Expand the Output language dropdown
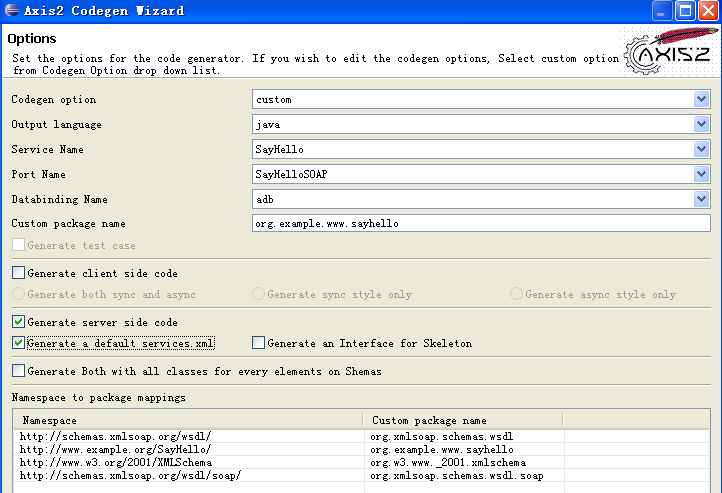Screen dimensions: 722x493 [x=701, y=124]
